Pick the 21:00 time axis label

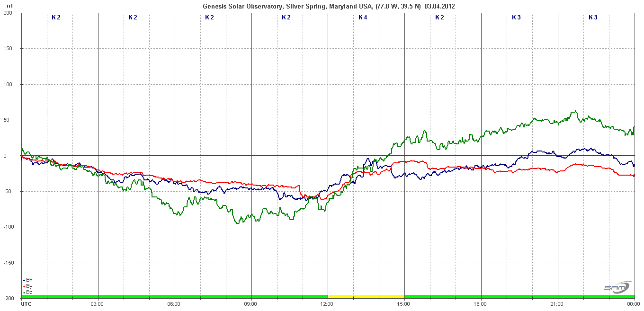[558, 303]
